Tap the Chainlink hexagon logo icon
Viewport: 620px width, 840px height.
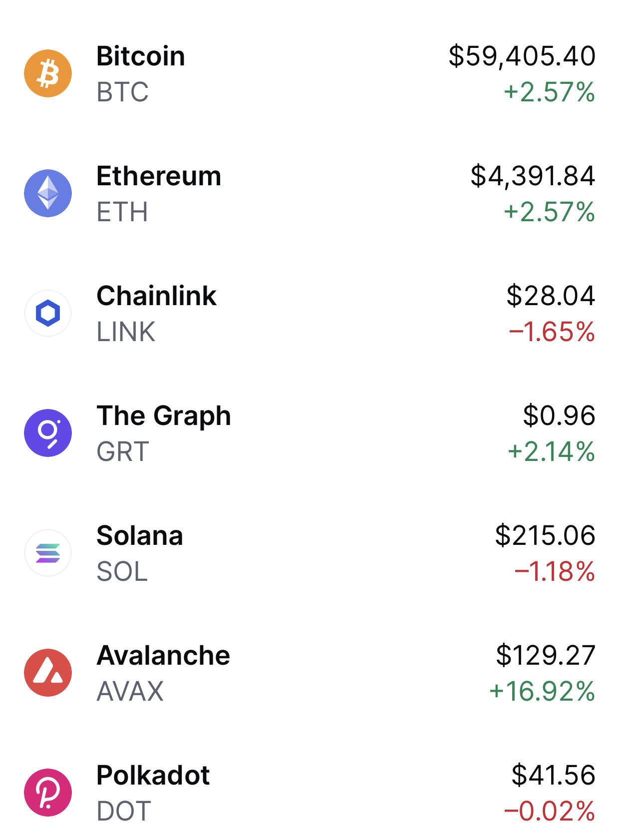(x=48, y=313)
